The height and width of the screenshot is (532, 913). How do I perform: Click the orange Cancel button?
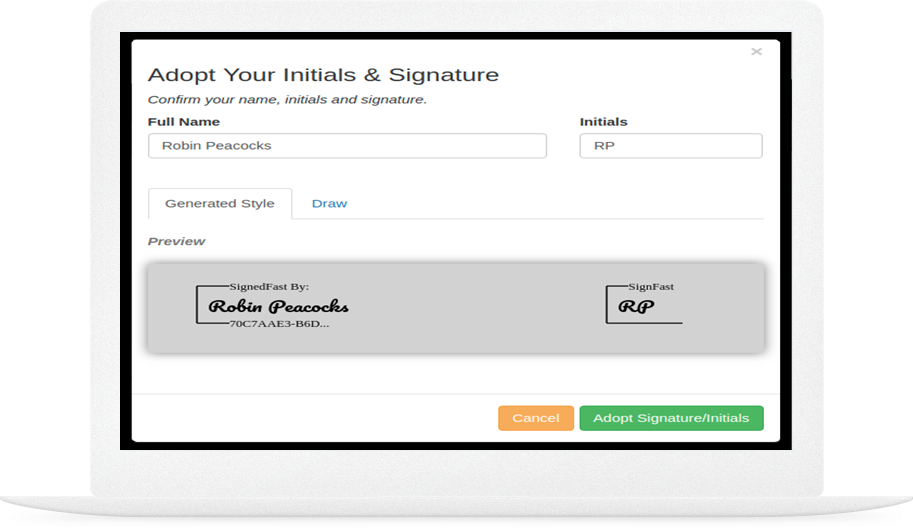tap(536, 418)
